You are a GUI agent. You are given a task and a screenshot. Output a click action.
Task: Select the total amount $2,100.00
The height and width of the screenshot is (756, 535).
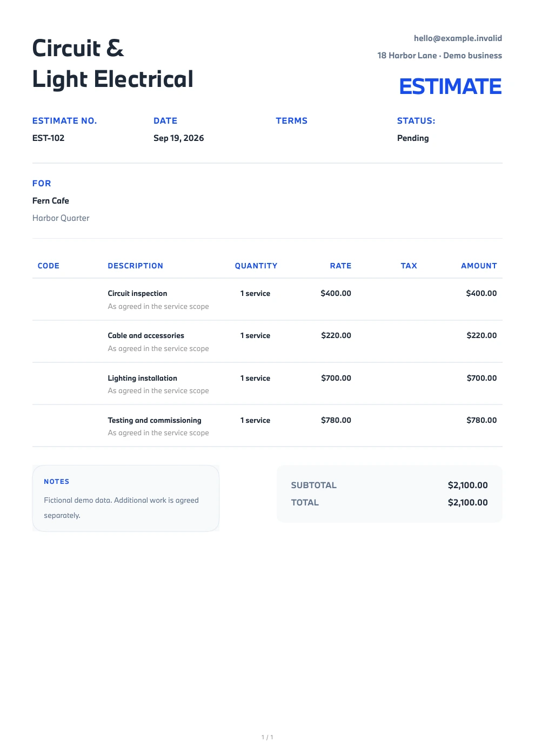tap(468, 503)
